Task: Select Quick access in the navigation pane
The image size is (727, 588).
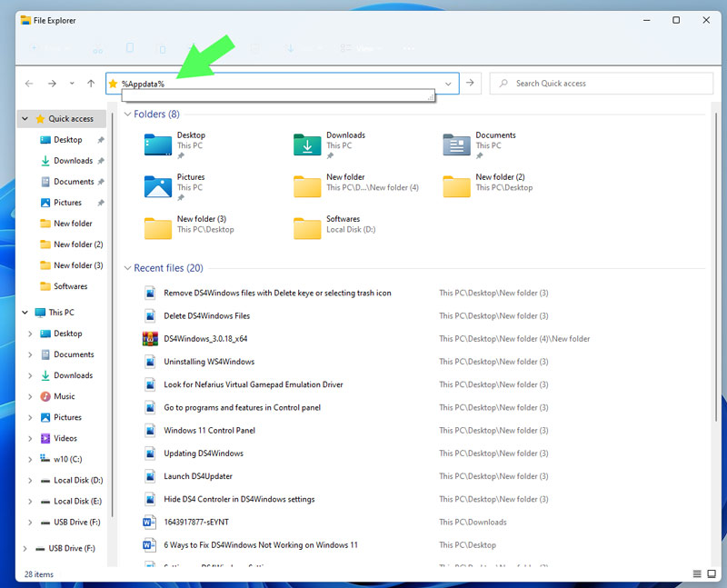Action: [x=71, y=119]
